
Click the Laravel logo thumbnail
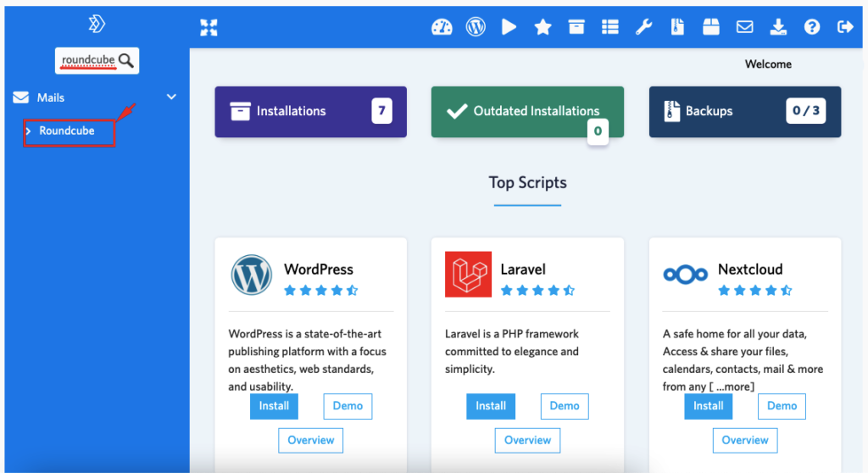pos(468,274)
